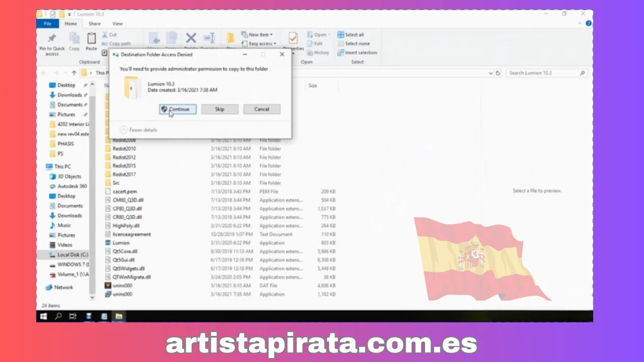Click the Cut scissors command
Screen dimensions: 644x362
click(109, 35)
